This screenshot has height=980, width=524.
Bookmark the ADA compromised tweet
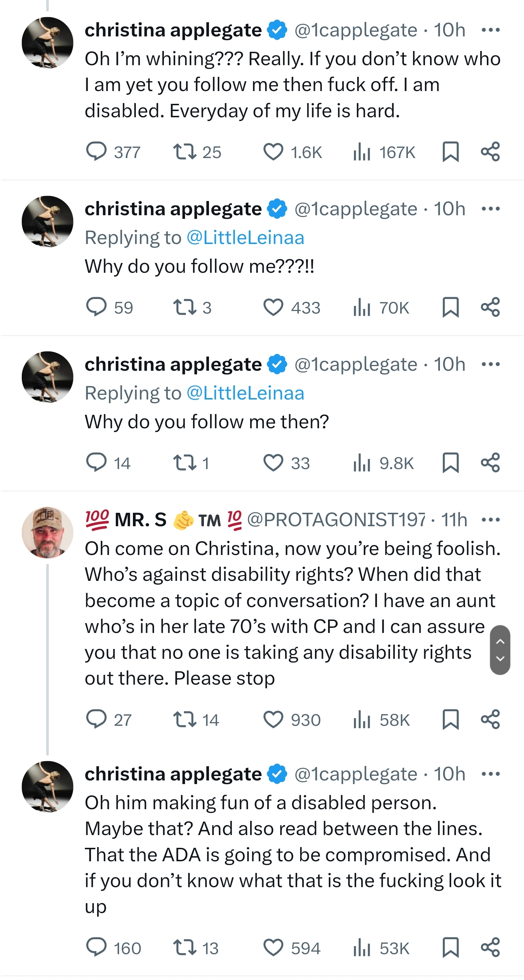point(450,948)
